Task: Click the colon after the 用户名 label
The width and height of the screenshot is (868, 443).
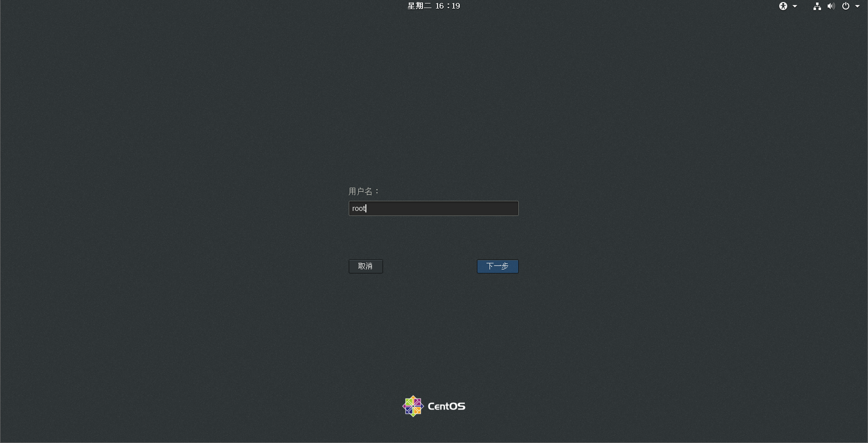Action: coord(377,192)
